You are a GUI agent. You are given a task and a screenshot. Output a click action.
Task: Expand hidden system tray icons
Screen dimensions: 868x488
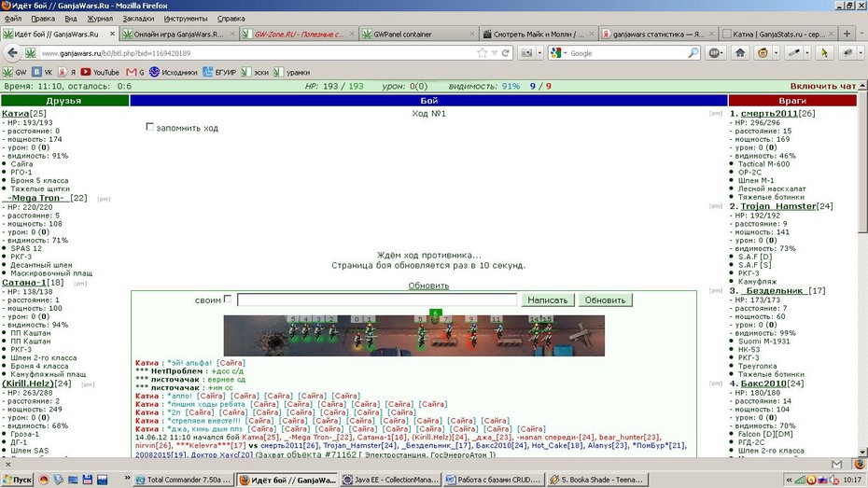(789, 480)
